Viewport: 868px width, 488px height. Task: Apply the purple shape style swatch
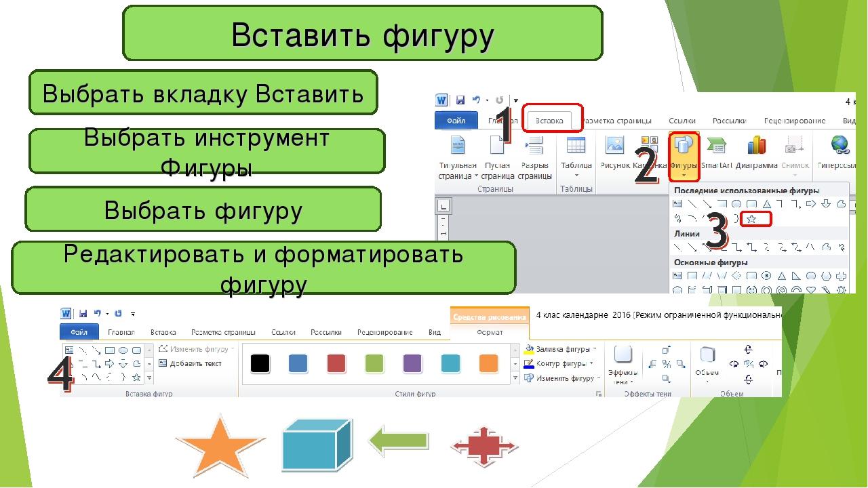click(x=412, y=363)
